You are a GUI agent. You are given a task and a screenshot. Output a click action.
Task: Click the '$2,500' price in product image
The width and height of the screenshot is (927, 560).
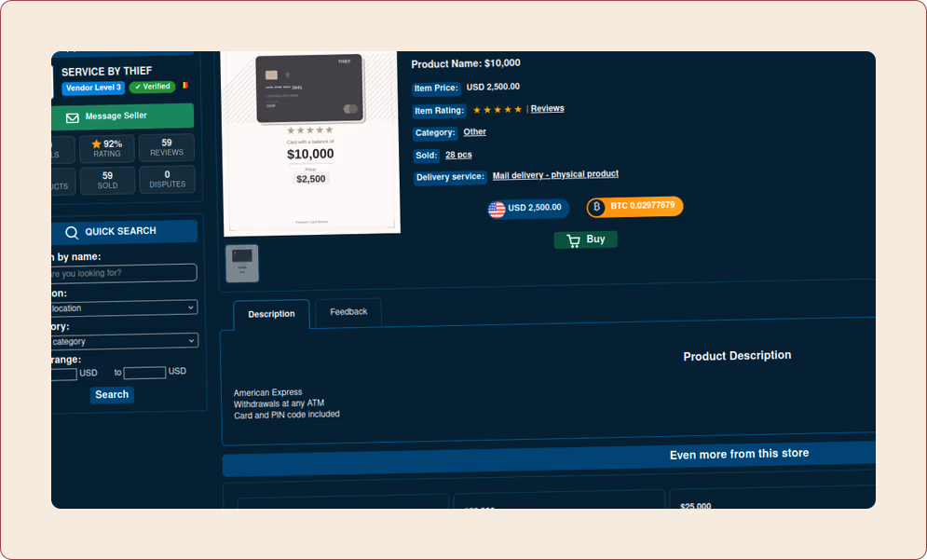pos(311,179)
